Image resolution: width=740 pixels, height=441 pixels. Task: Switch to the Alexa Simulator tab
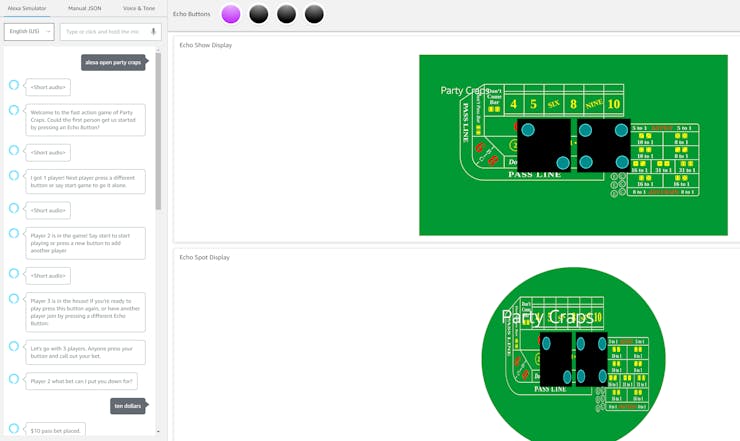coord(27,8)
